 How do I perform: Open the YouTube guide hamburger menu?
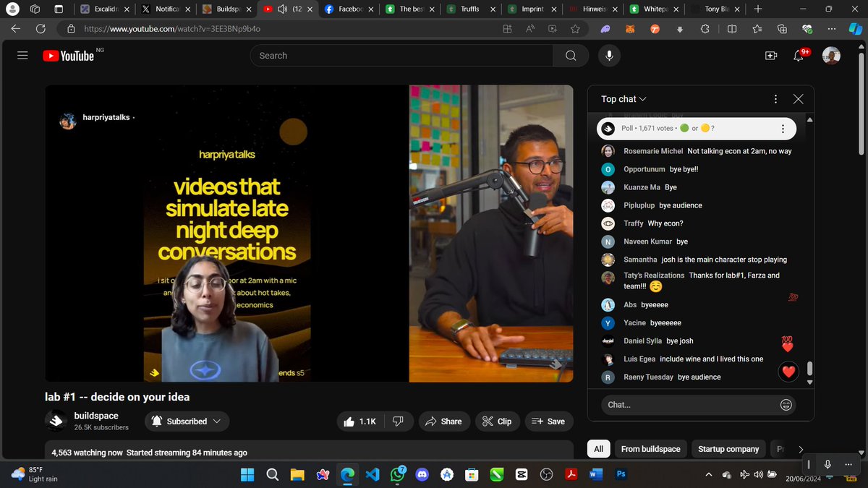pyautogui.click(x=22, y=56)
